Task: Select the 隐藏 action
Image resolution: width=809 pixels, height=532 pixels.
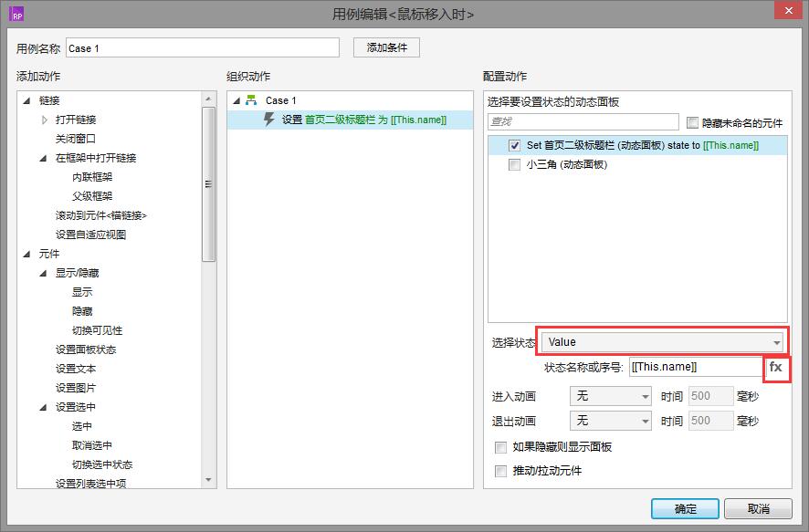Action: 82,311
